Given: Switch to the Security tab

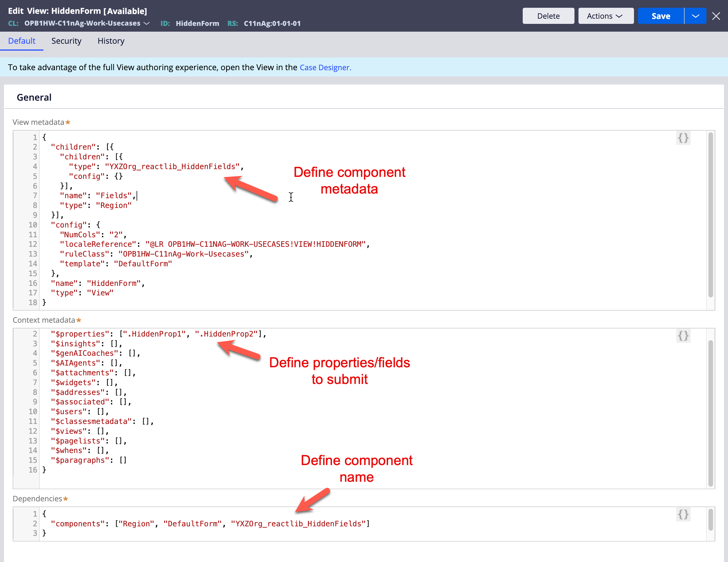Looking at the screenshot, I should [x=66, y=41].
